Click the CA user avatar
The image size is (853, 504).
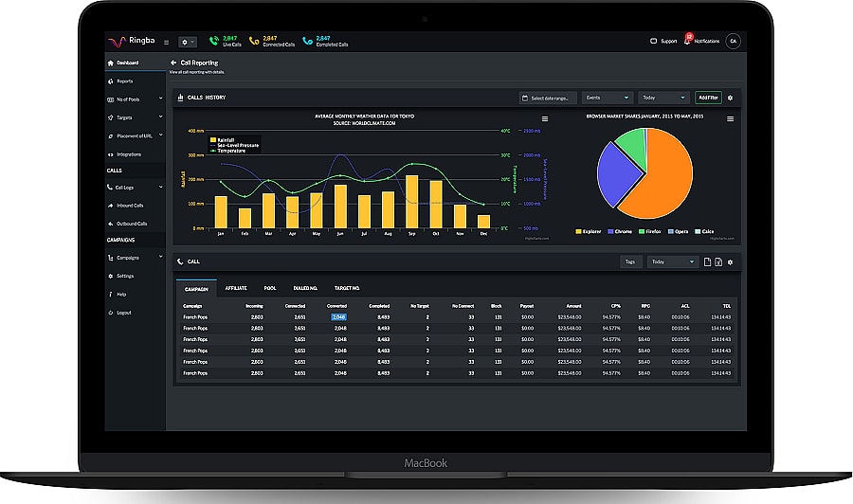(732, 41)
